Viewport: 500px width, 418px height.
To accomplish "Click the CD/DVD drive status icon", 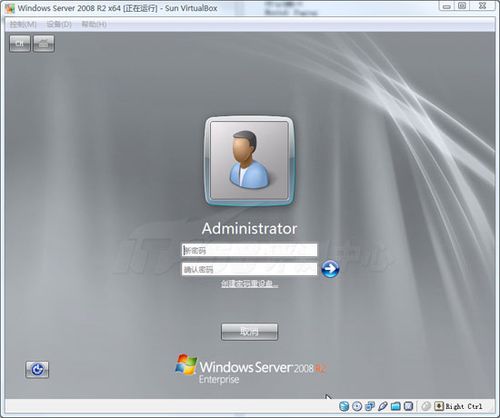I will point(357,406).
